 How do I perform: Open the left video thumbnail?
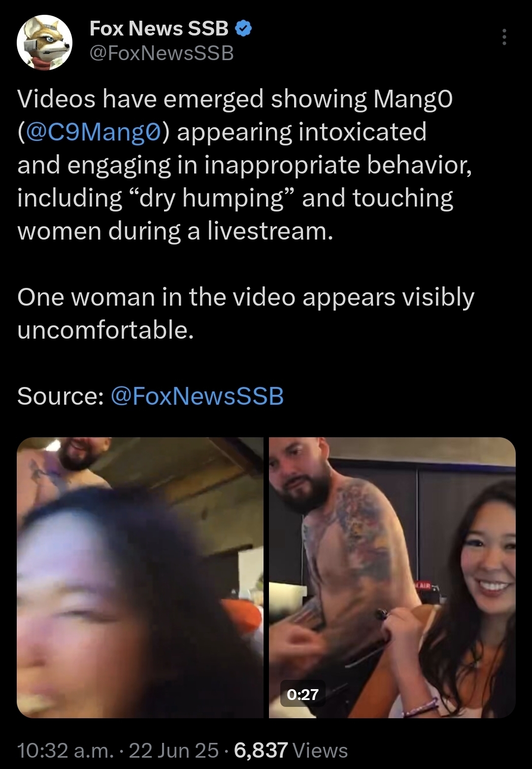(x=140, y=577)
